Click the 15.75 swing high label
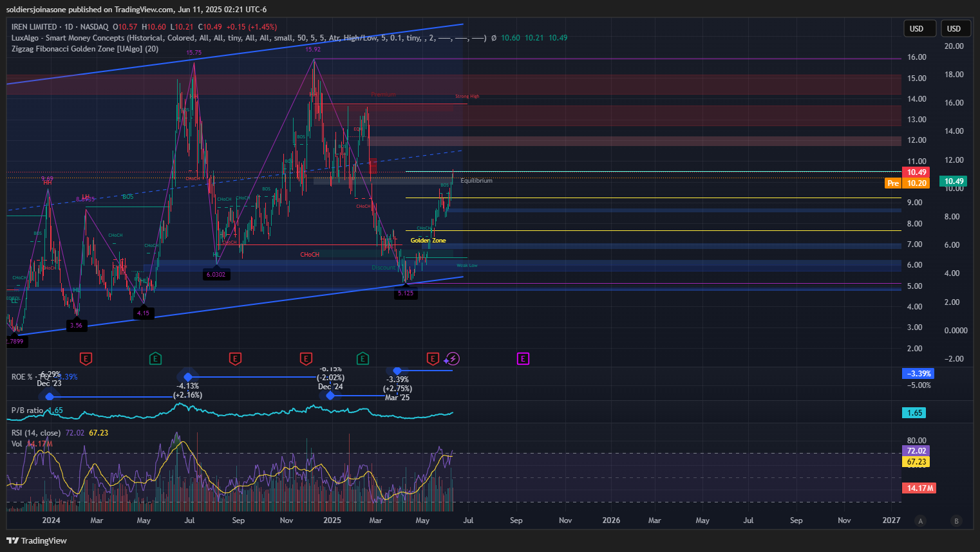Viewport: 980px width, 552px height. tap(194, 53)
